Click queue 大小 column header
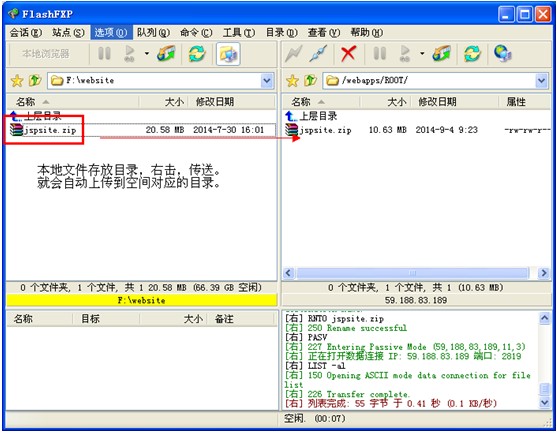 [174, 319]
